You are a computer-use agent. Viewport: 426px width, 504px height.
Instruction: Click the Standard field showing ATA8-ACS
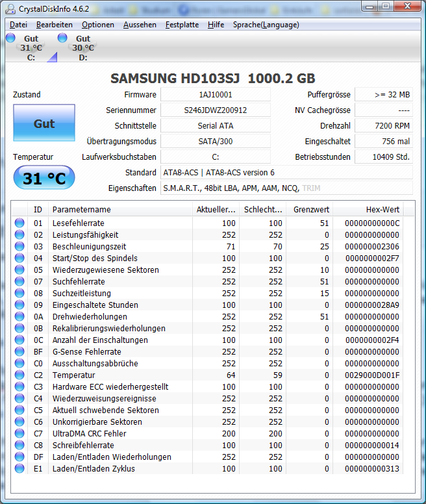(x=286, y=173)
